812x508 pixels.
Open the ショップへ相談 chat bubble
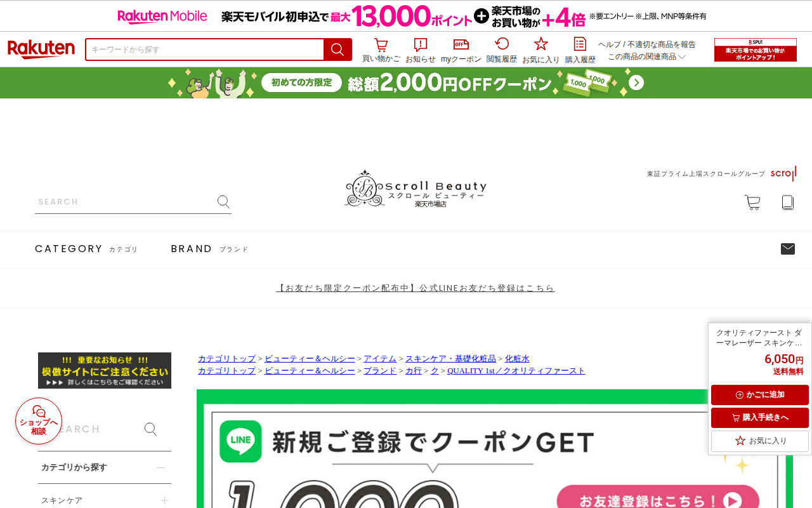[39, 421]
